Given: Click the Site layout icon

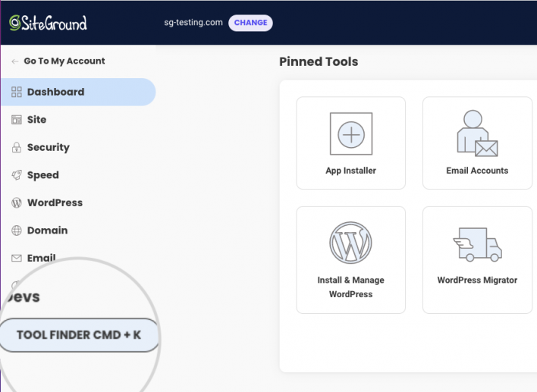Looking at the screenshot, I should click(17, 120).
